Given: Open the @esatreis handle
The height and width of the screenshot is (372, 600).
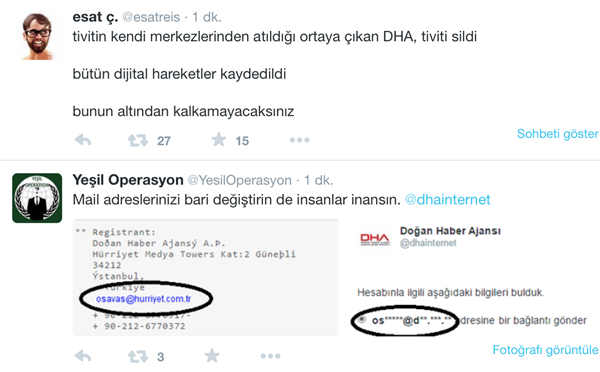Looking at the screenshot, I should [151, 17].
